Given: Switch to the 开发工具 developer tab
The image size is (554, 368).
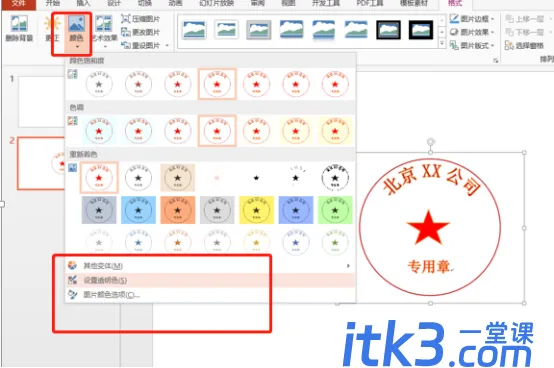Looking at the screenshot, I should (325, 4).
